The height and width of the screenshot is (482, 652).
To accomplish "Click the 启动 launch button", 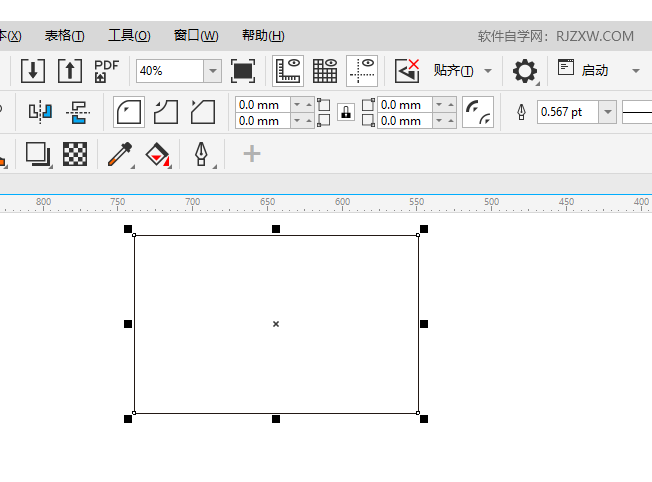I will pos(595,70).
